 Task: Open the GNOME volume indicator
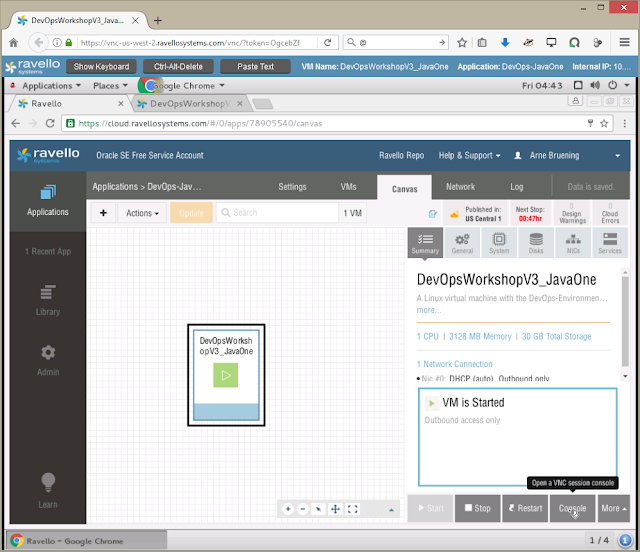595,85
